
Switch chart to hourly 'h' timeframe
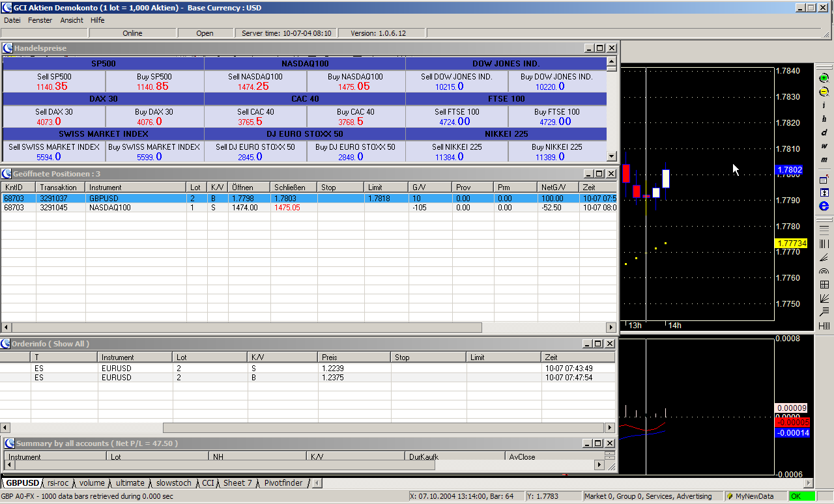click(824, 119)
